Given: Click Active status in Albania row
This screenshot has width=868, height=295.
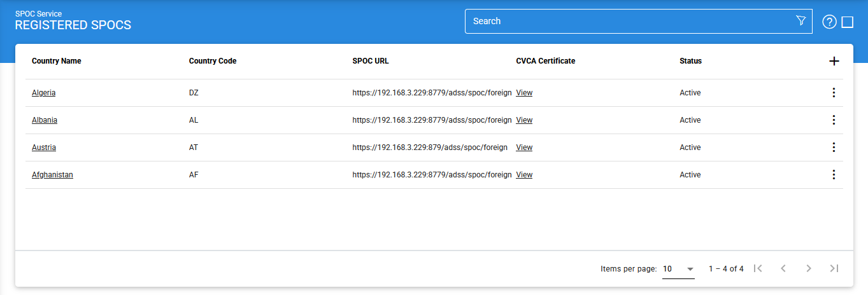Looking at the screenshot, I should pyautogui.click(x=690, y=120).
